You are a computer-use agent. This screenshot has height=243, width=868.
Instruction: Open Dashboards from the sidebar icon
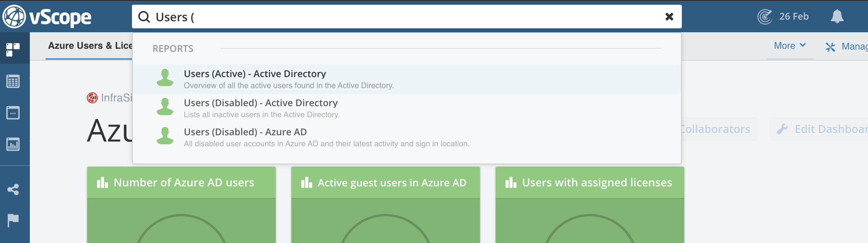coord(13,50)
